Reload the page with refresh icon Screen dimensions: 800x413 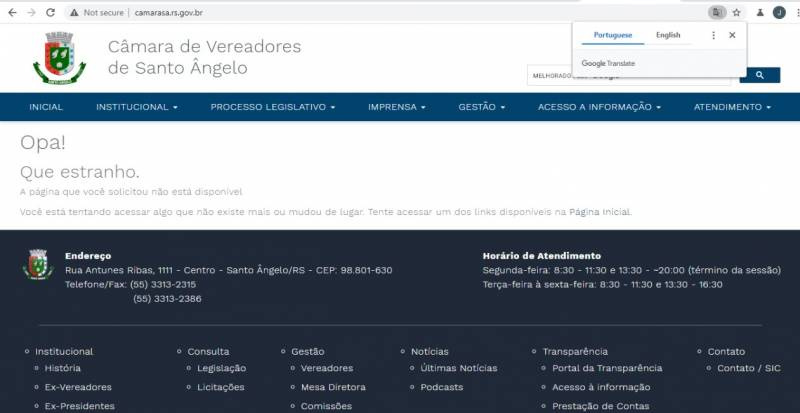click(x=50, y=13)
